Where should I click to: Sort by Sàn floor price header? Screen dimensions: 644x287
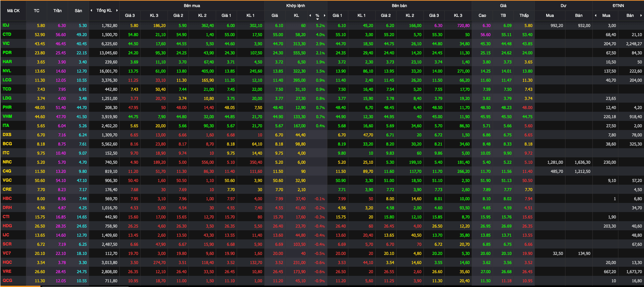point(78,11)
